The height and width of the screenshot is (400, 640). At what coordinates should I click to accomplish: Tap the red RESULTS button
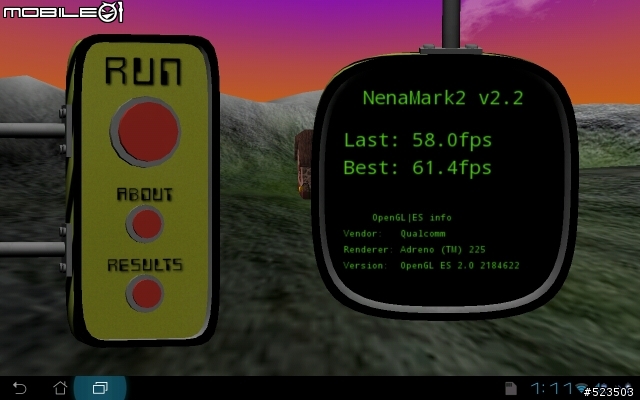[145, 293]
